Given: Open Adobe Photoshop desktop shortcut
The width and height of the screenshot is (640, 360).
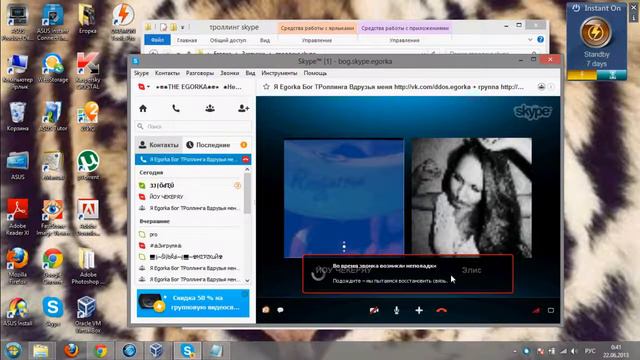Looking at the screenshot, I should coord(87,266).
